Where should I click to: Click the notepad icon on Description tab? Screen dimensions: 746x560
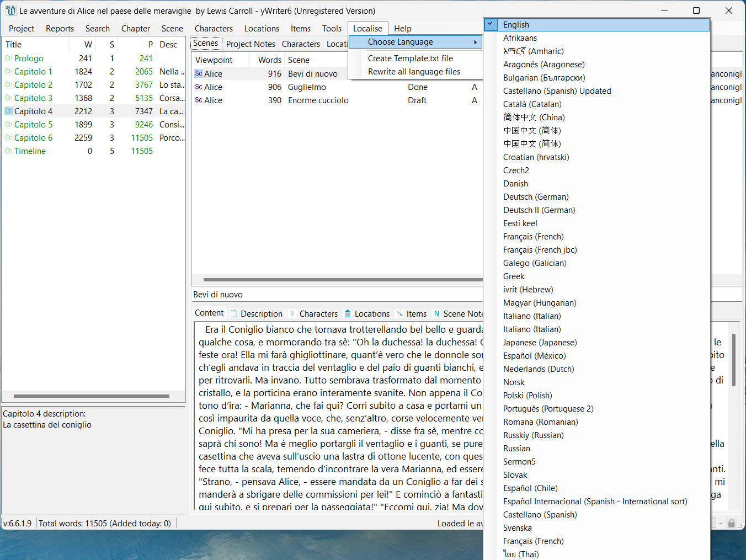point(234,314)
